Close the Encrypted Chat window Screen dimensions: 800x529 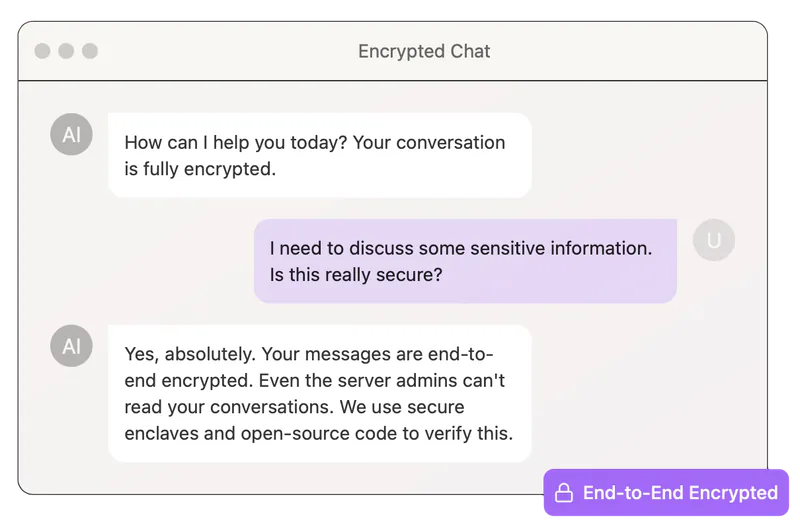point(42,51)
